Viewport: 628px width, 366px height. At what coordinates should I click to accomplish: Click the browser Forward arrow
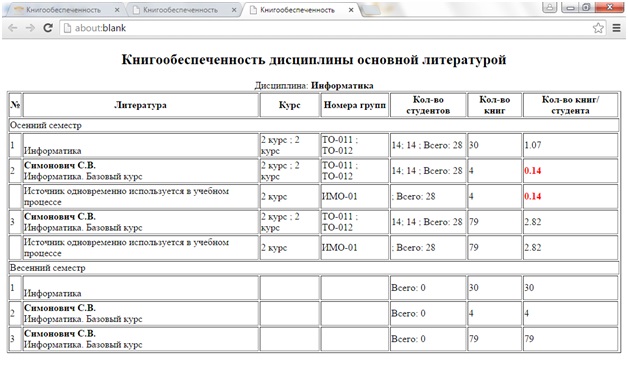30,28
